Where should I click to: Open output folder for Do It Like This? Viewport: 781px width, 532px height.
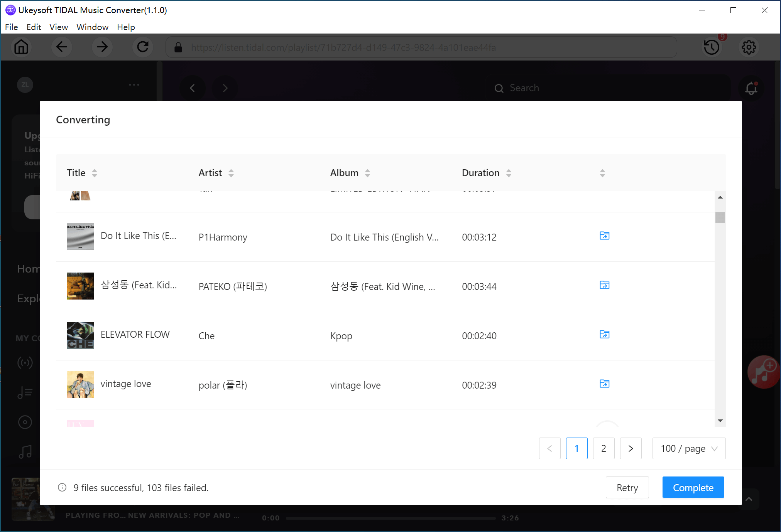(604, 236)
